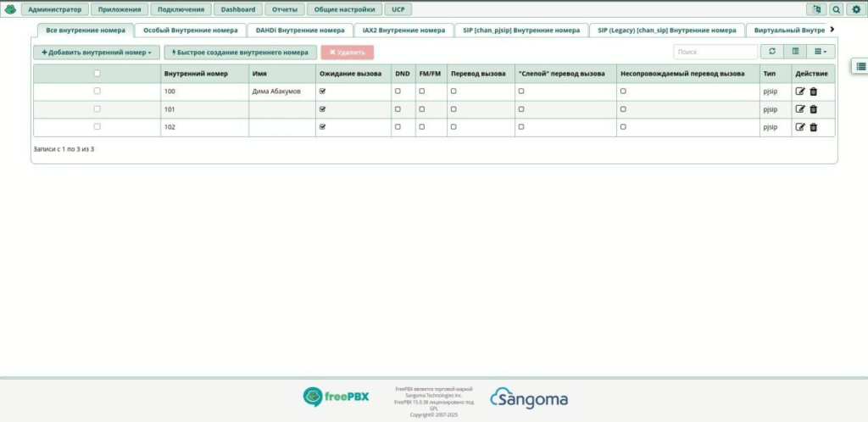Uncheck call waiting for extension 101
This screenshot has height=422, width=868.
[323, 109]
